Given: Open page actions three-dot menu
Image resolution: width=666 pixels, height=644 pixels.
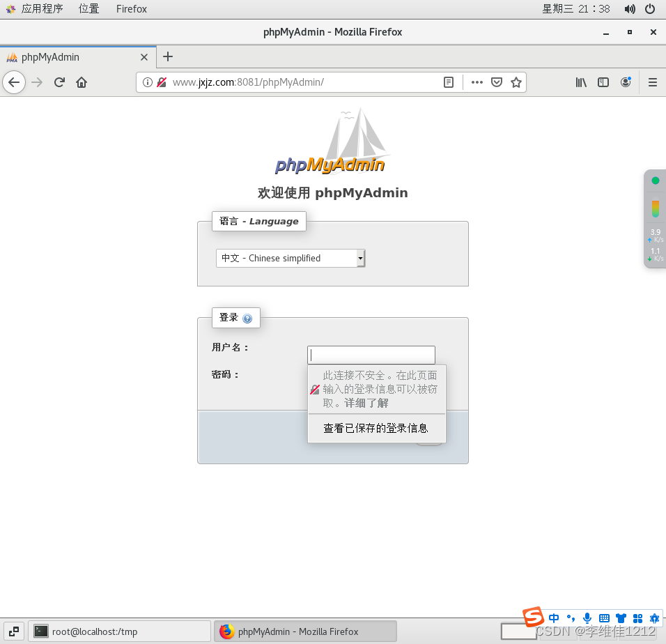Looking at the screenshot, I should click(477, 82).
